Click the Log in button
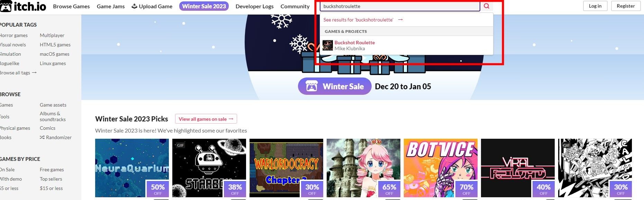Image resolution: width=644 pixels, height=200 pixels. [595, 6]
